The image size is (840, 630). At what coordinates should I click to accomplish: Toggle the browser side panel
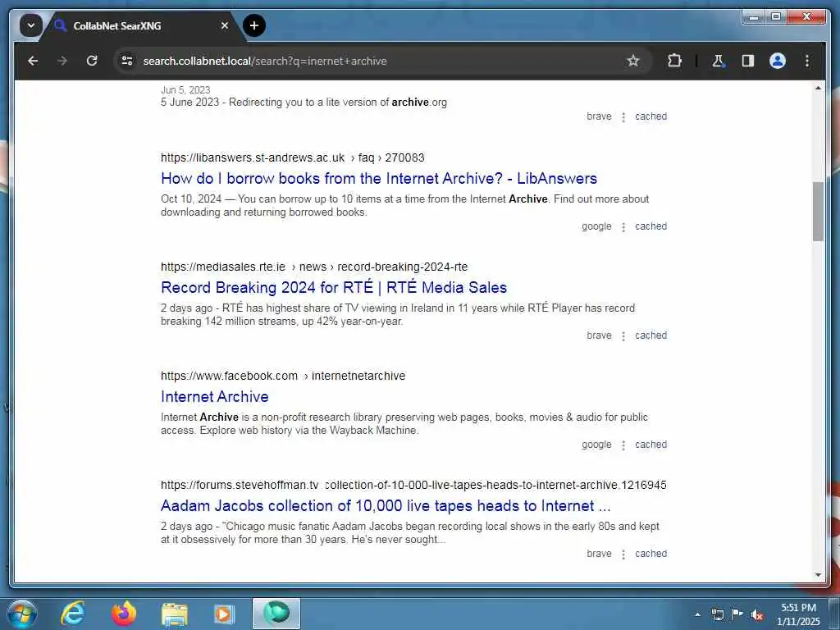click(748, 61)
